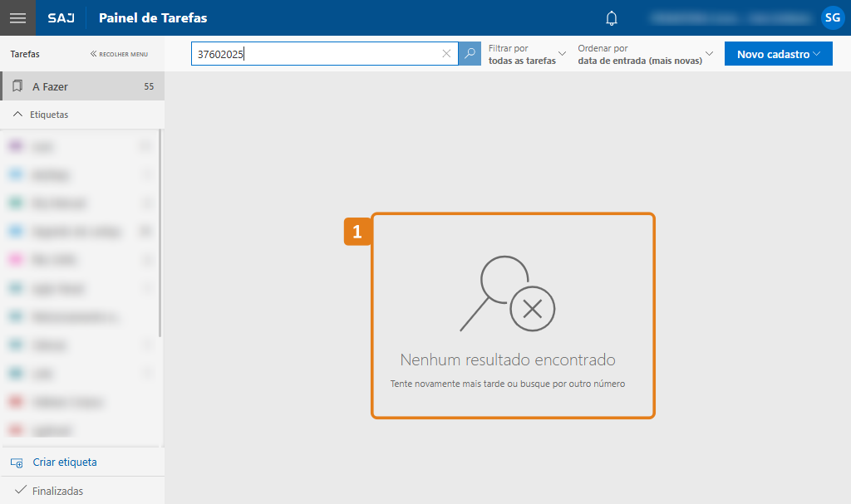The image size is (851, 504).
Task: Open the SG user avatar menu
Action: click(x=832, y=17)
